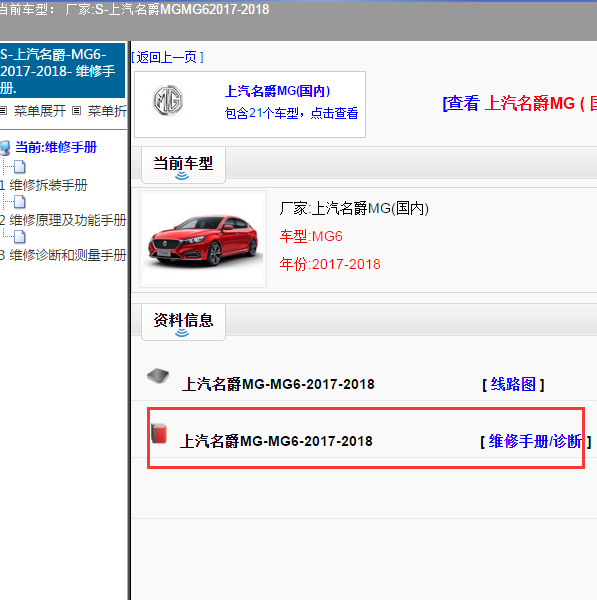The width and height of the screenshot is (597, 600).
Task: Click the gray book icon in 线路图 row
Action: 158,376
